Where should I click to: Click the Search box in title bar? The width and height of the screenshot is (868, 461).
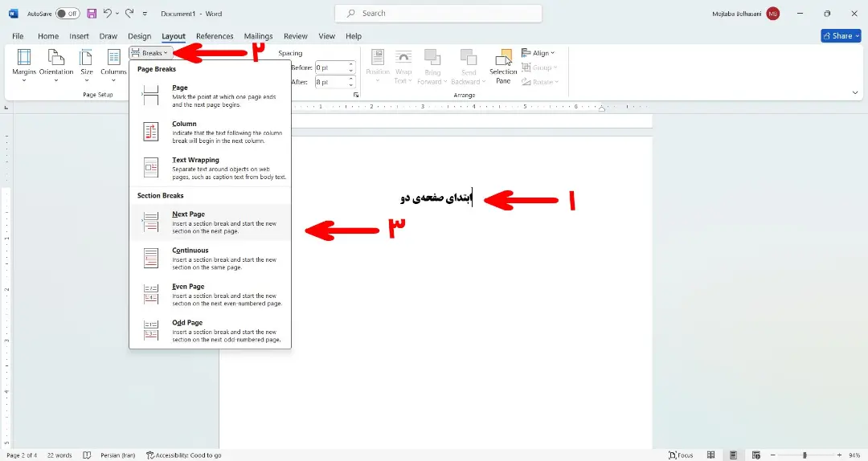(x=439, y=14)
